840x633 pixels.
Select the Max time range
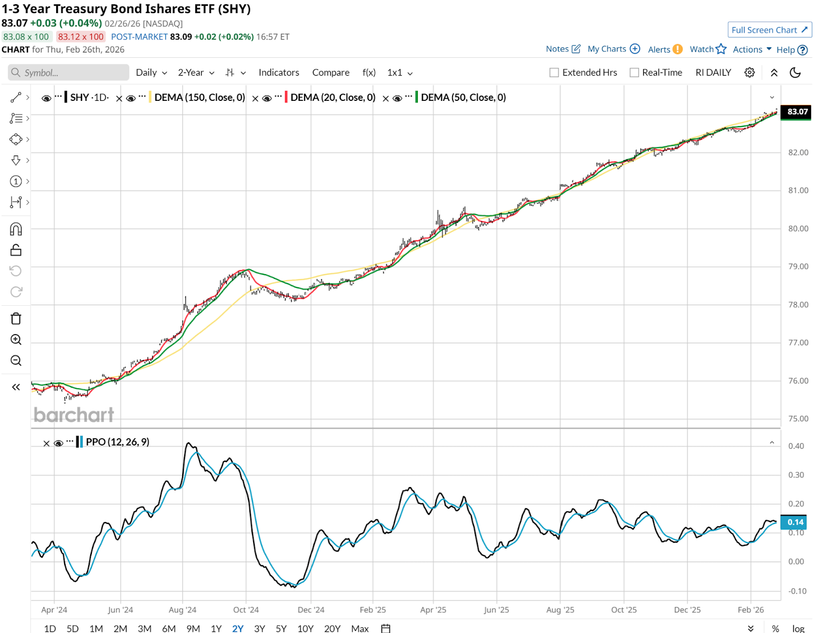click(x=360, y=628)
